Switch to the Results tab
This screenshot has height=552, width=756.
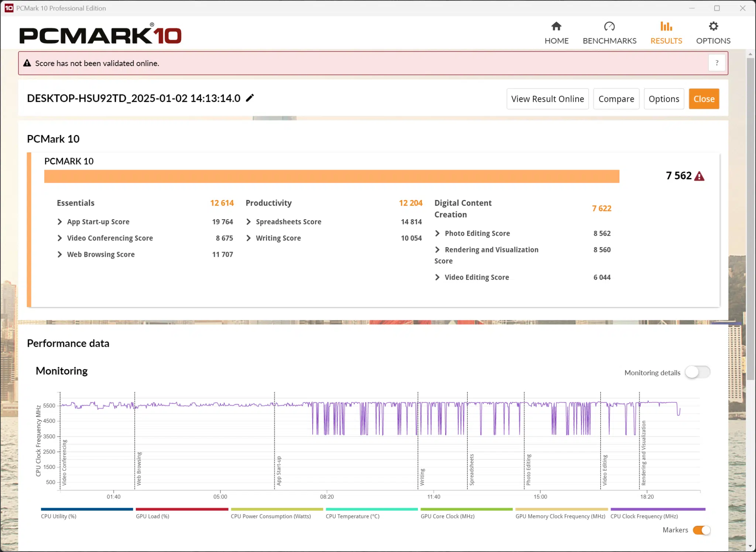tap(666, 33)
